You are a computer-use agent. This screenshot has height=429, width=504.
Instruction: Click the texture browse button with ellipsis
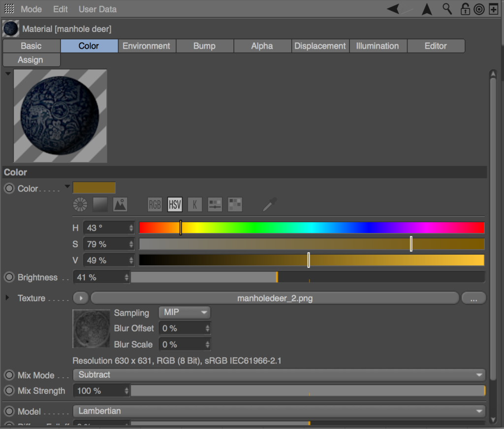tap(474, 297)
